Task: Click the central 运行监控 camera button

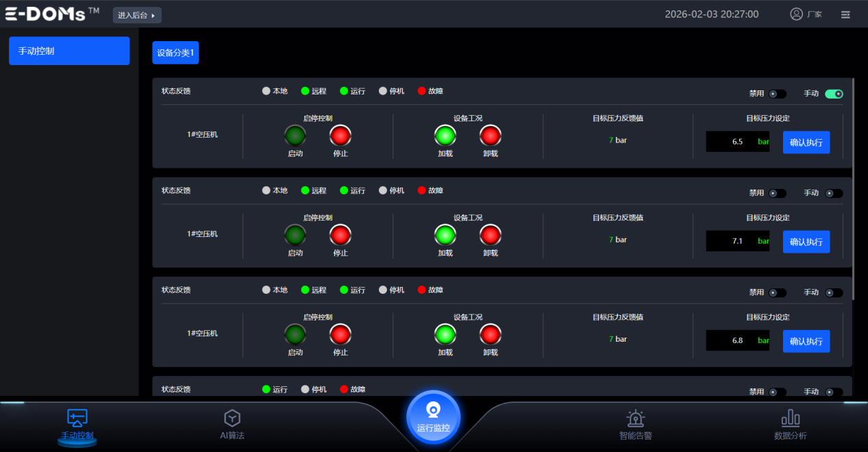Action: (433, 416)
